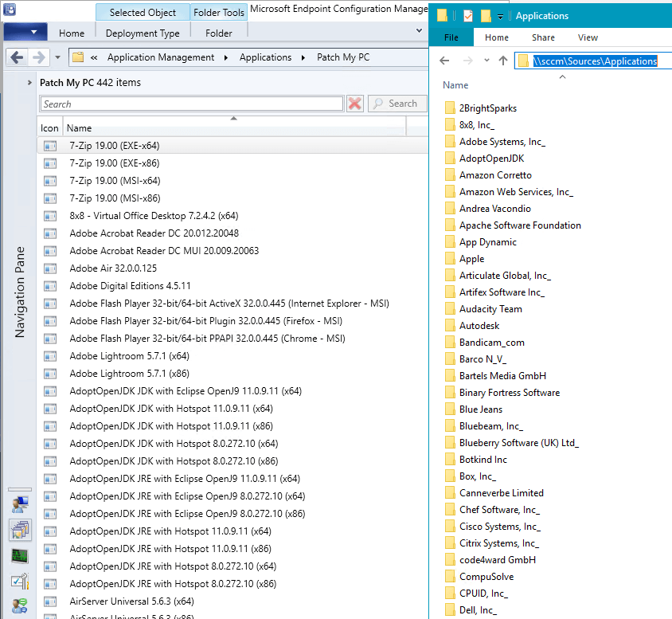The height and width of the screenshot is (619, 672).
Task: Select the Audacity Team folder icon
Action: click(450, 308)
